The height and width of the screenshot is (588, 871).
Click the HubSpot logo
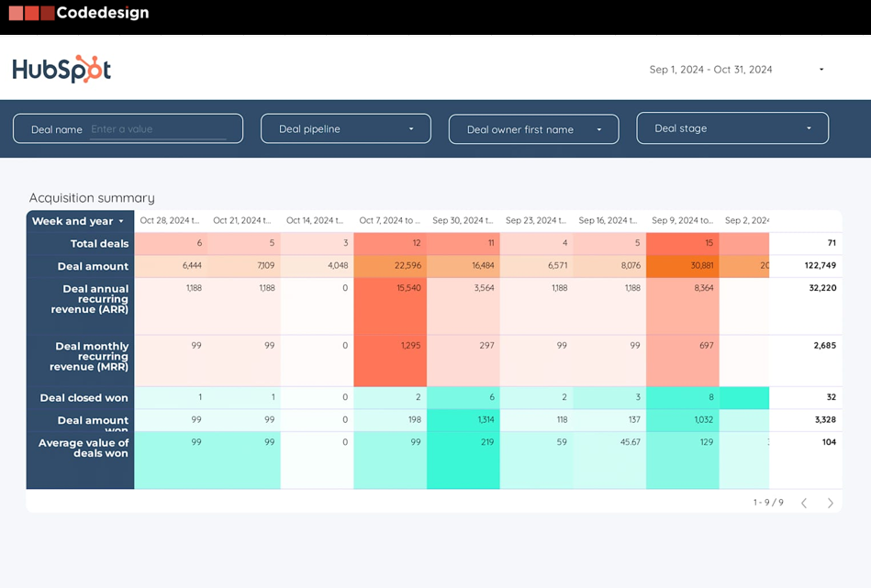coord(61,70)
